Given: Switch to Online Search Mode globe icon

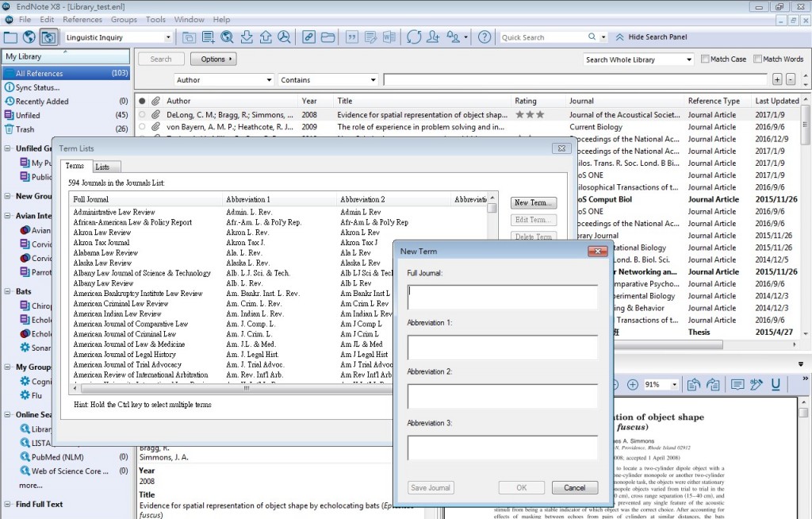Looking at the screenshot, I should [x=29, y=37].
